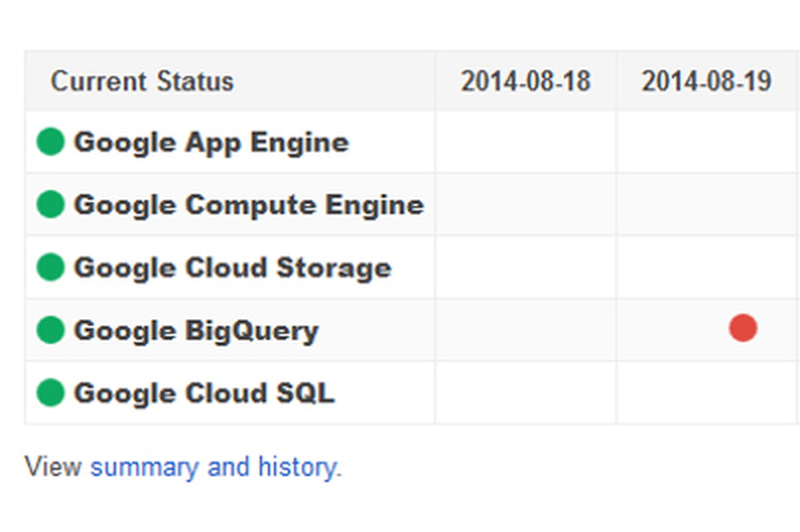Click the 2014-08-19 date column header
The width and height of the screenshot is (800, 532).
click(706, 82)
